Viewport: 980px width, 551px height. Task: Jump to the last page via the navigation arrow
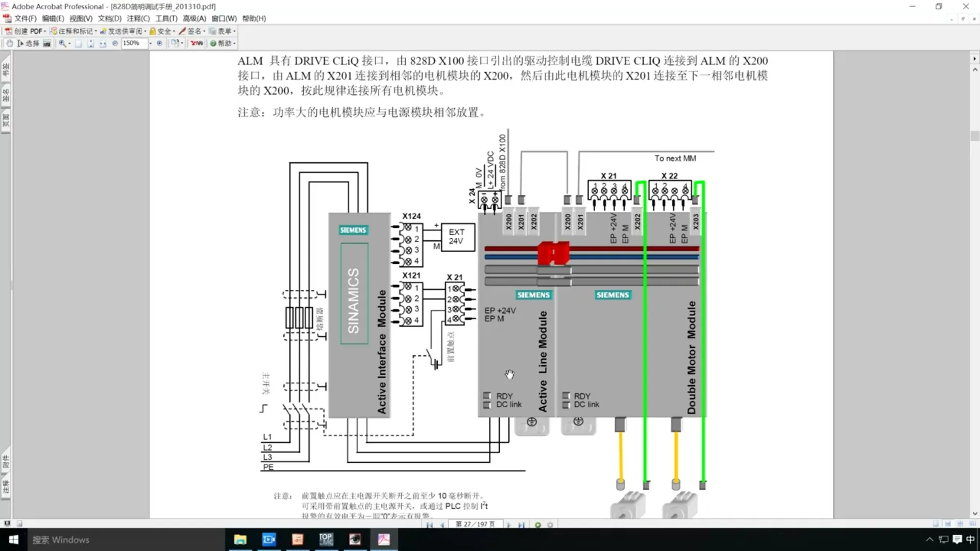coord(521,524)
